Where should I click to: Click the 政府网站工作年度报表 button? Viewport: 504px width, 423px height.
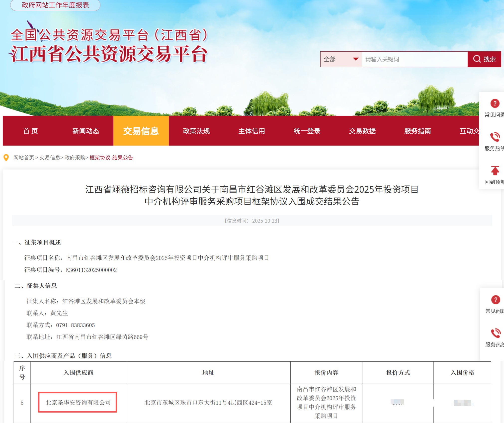coord(55,5)
